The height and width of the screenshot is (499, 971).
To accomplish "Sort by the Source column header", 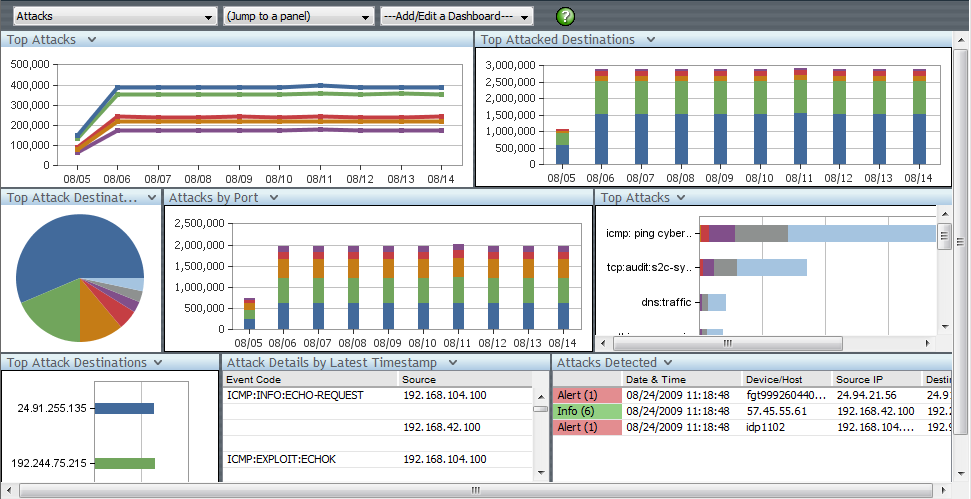I will pos(464,380).
